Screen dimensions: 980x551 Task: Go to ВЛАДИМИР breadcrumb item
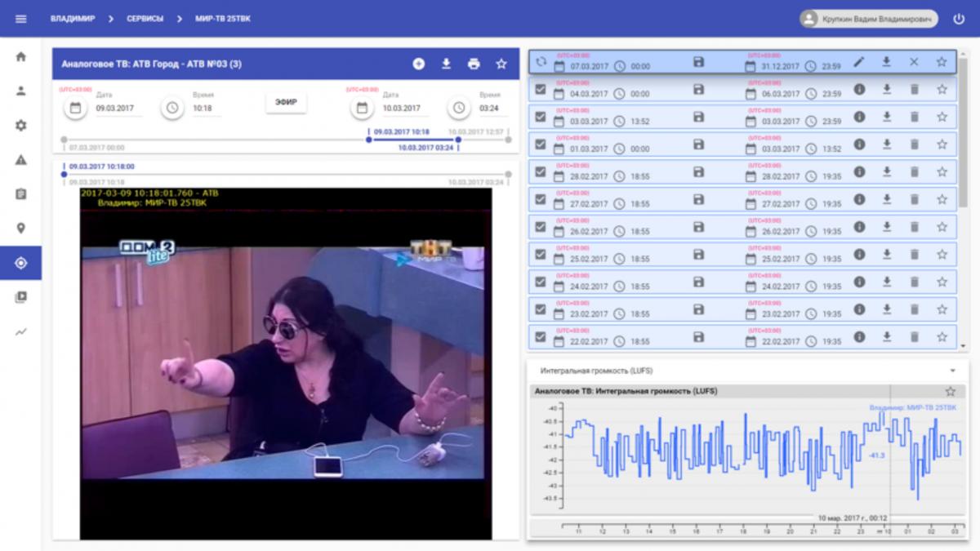coord(73,19)
